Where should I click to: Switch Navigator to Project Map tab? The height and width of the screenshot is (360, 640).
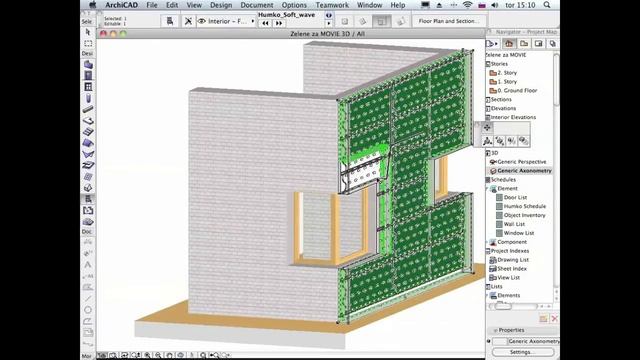click(509, 44)
